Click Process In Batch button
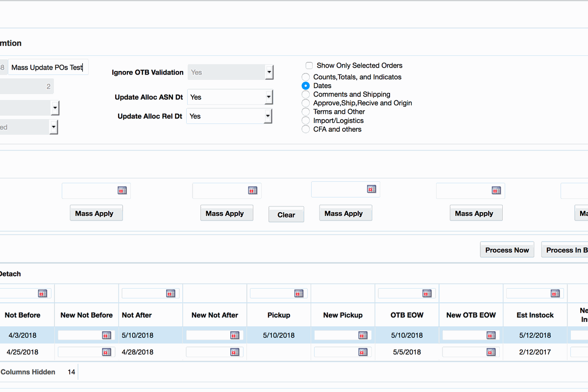Screen dimensions: 588x392 point(564,249)
